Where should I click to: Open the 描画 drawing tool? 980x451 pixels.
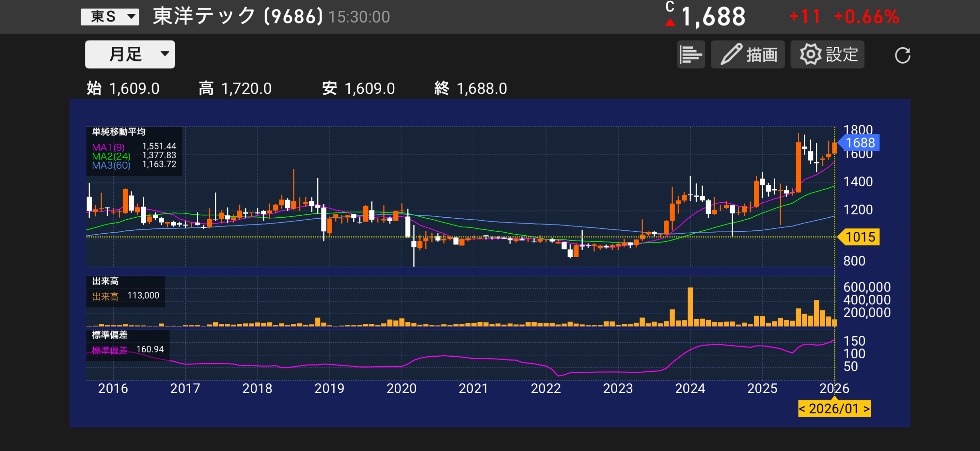pyautogui.click(x=747, y=54)
